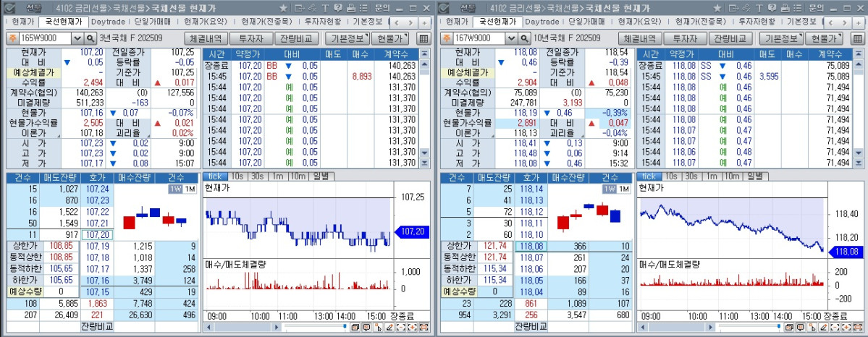Image resolution: width=868 pixels, height=337 pixels.
Task: Click the add-tab plus in left window tab bar
Action: (x=424, y=22)
